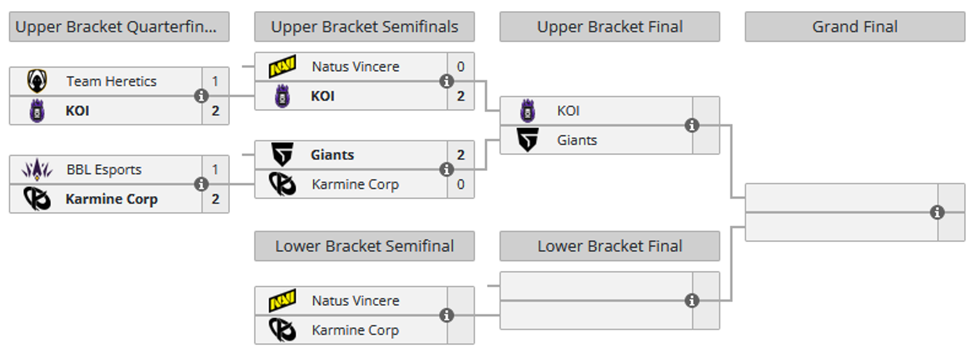Open Karmine Corp link in quarterfinals
The height and width of the screenshot is (353, 980).
112,199
